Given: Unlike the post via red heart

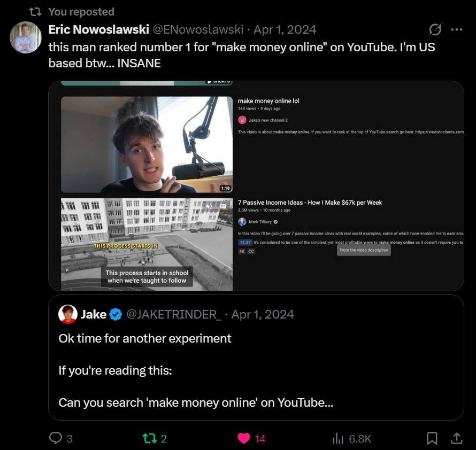Looking at the screenshot, I should click(244, 438).
